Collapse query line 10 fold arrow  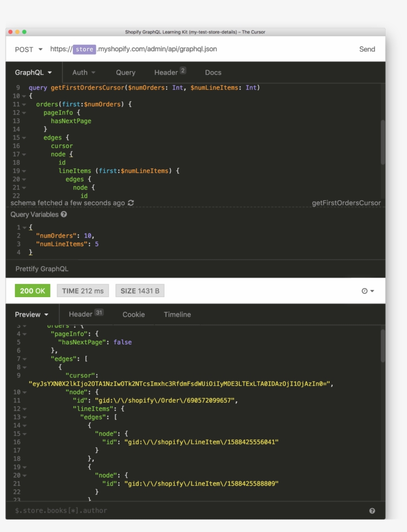point(24,96)
